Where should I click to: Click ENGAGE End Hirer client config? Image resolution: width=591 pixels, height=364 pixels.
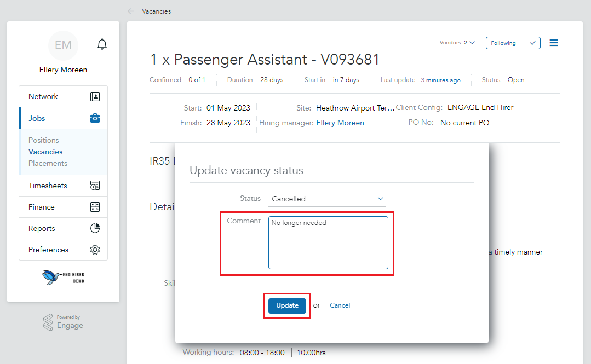pos(480,107)
